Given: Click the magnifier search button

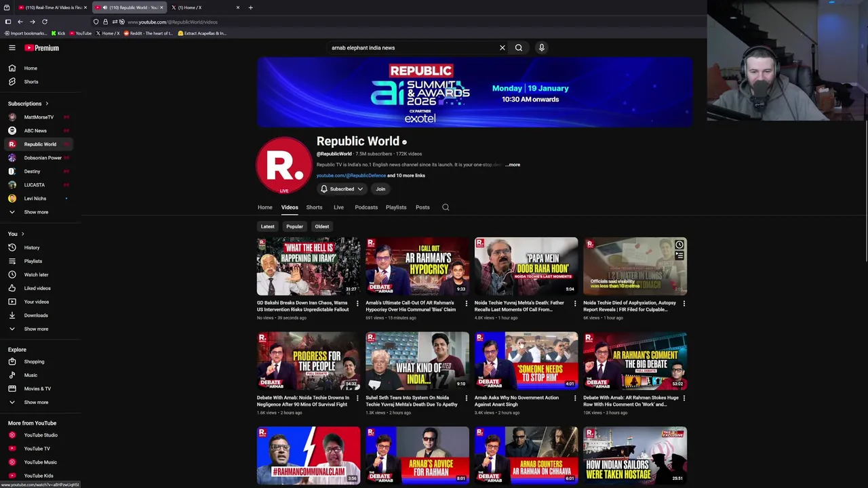Looking at the screenshot, I should point(519,47).
